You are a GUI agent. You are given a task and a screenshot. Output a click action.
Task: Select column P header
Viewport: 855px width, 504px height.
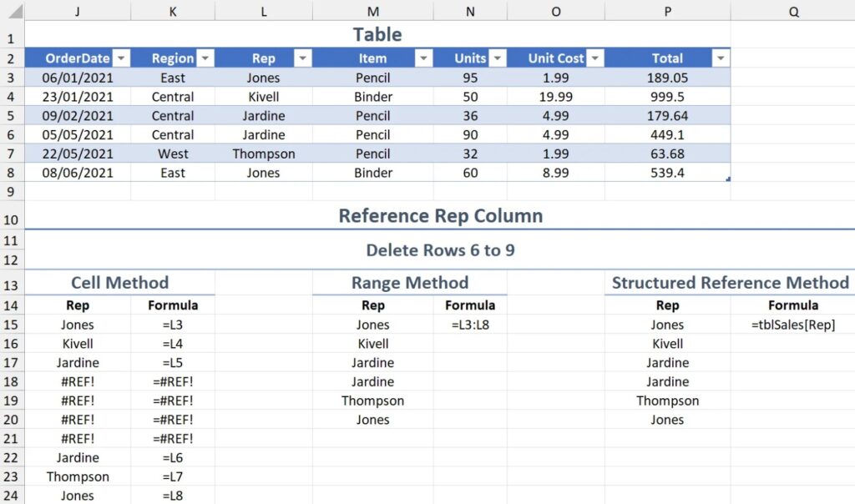[667, 11]
